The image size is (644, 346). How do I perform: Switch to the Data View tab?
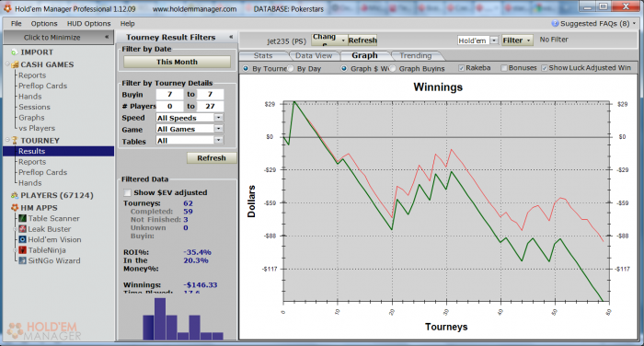point(314,55)
